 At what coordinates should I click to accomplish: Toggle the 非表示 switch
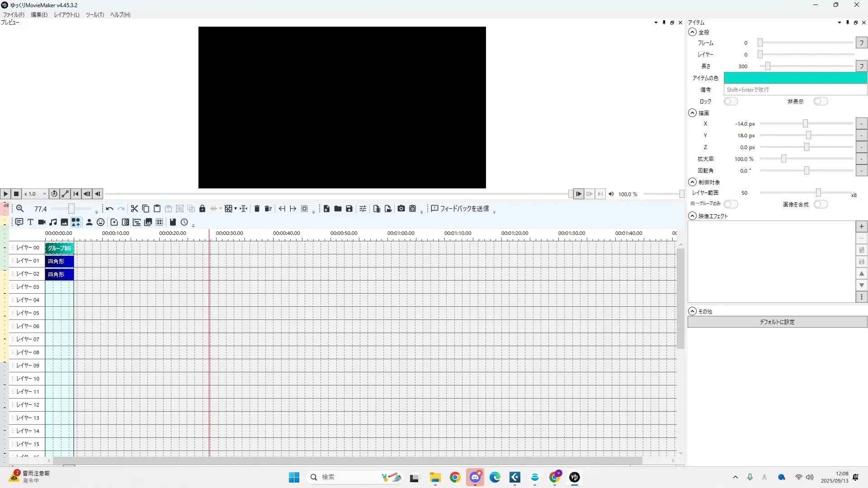(x=820, y=102)
